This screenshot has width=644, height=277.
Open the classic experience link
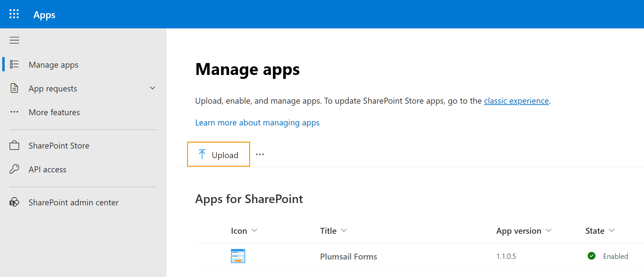516,101
